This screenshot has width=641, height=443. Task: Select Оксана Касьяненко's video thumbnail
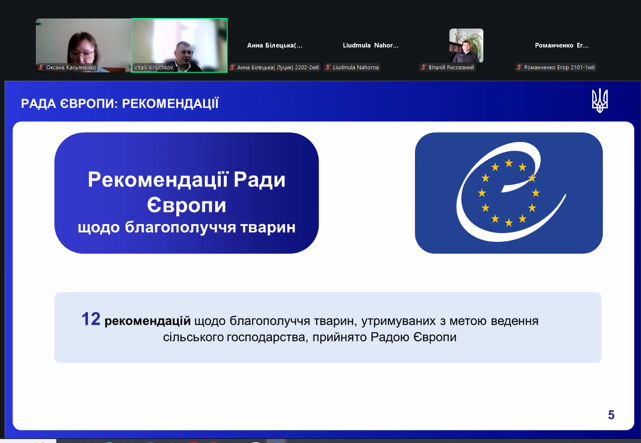pyautogui.click(x=83, y=45)
